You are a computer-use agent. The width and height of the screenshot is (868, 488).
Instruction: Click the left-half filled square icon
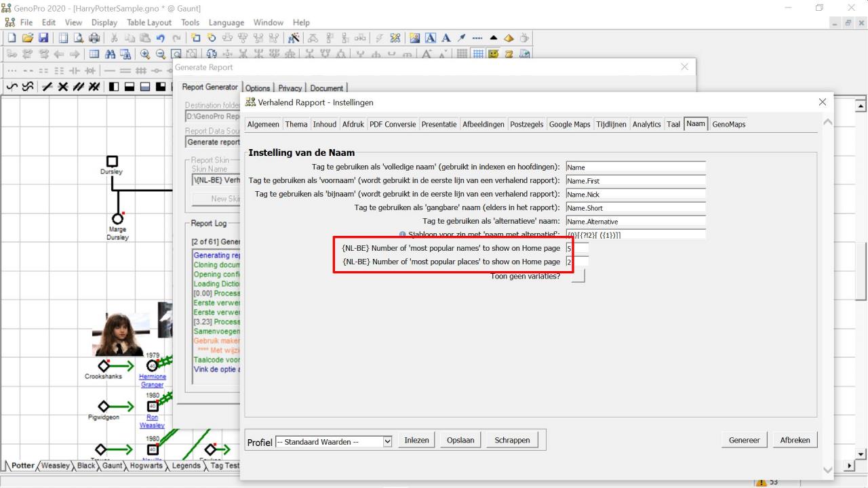pos(114,87)
